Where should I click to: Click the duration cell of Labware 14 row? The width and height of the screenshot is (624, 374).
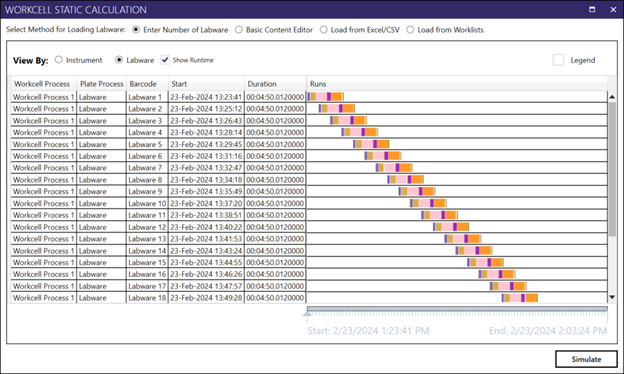pos(275,251)
